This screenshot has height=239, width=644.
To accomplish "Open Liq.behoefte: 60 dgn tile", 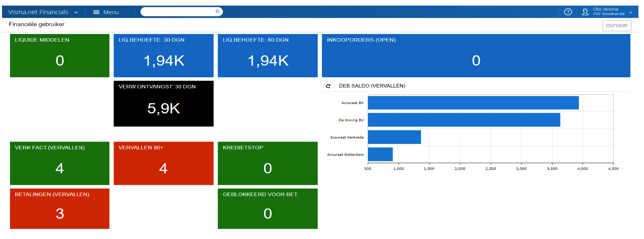I will (x=268, y=56).
